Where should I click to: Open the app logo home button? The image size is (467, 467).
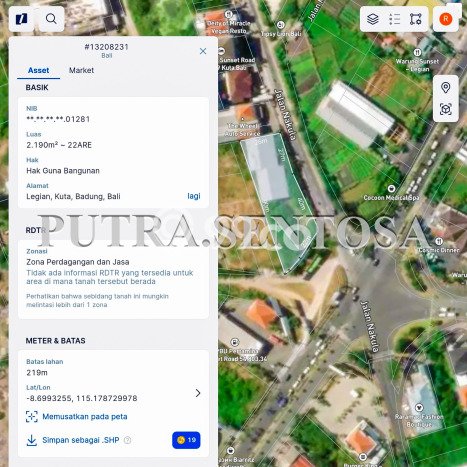click(x=21, y=19)
